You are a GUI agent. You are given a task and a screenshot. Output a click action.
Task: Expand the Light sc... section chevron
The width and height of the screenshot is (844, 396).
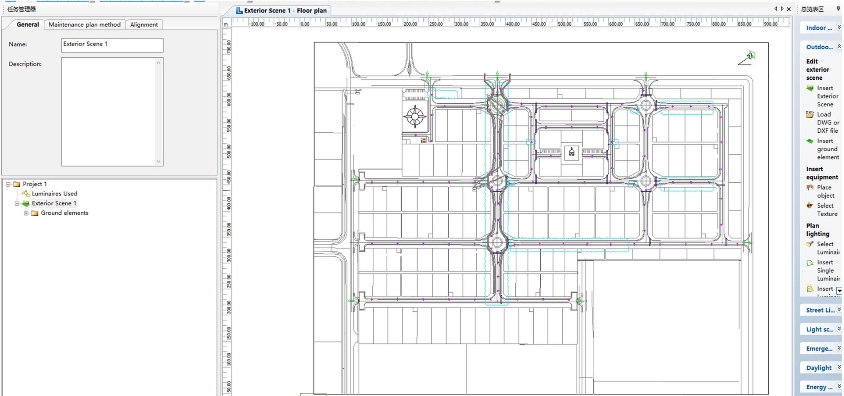click(839, 329)
